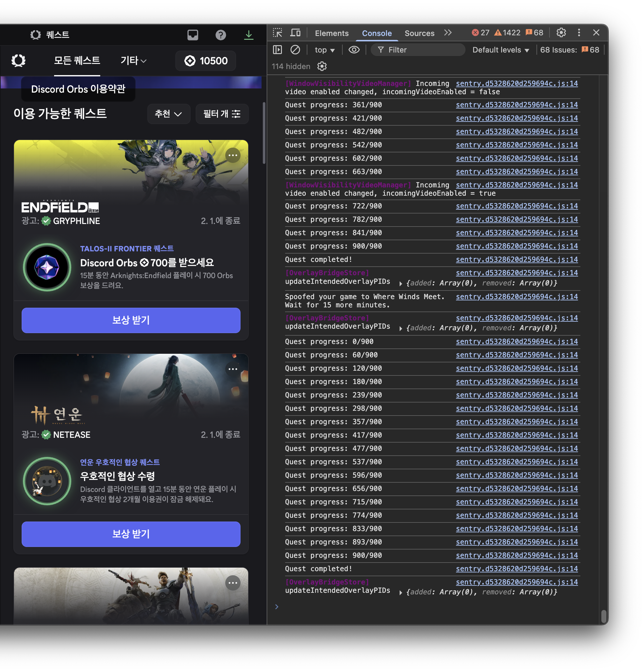
Task: Open the Discord inbox icon
Action: coord(193,35)
